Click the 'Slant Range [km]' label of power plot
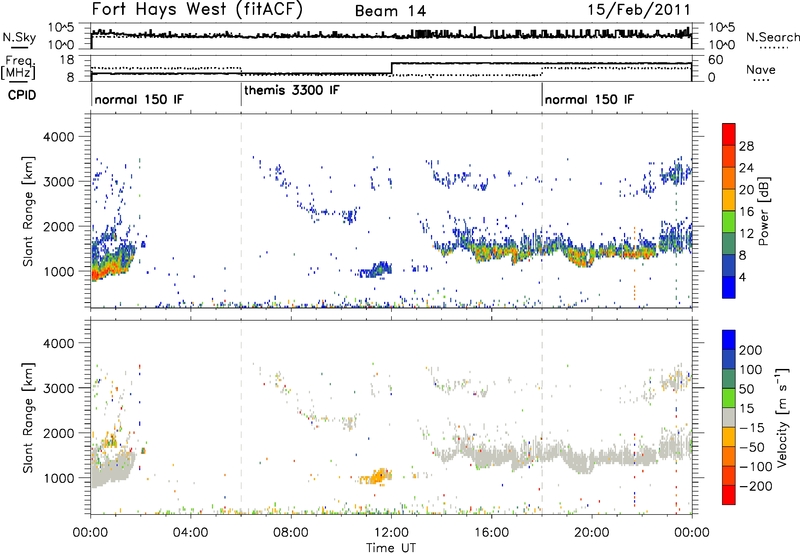The height and width of the screenshot is (554, 800). [x=28, y=211]
